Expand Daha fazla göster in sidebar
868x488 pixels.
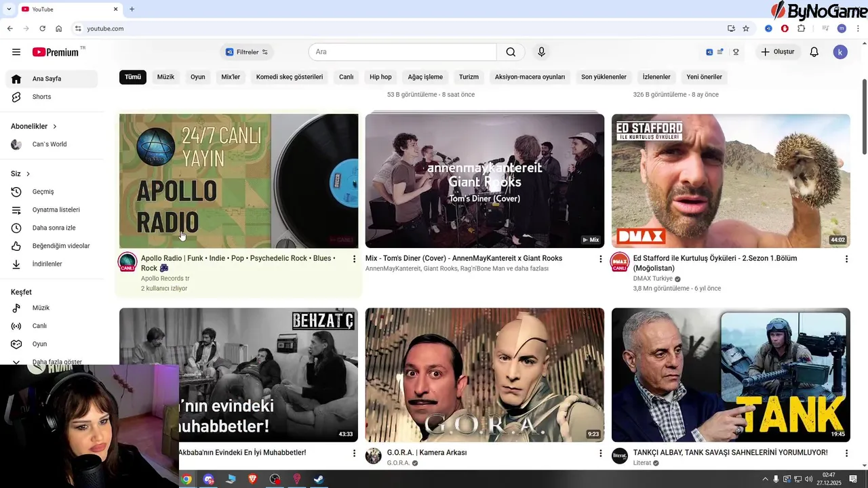52,361
